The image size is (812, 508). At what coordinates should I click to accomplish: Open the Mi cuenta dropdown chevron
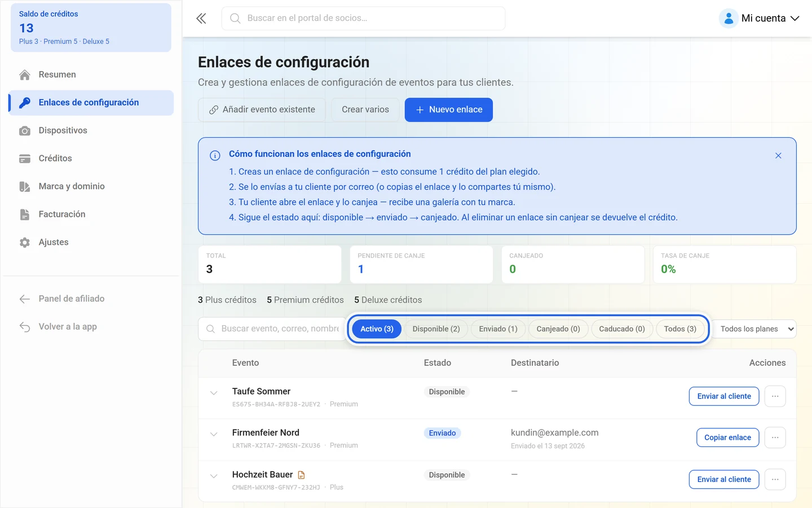(795, 19)
